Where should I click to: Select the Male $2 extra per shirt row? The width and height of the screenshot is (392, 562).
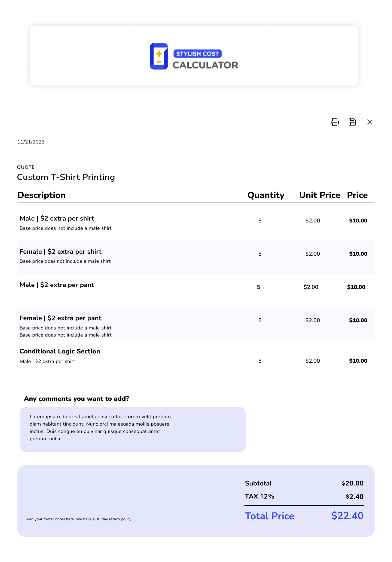[x=57, y=219]
